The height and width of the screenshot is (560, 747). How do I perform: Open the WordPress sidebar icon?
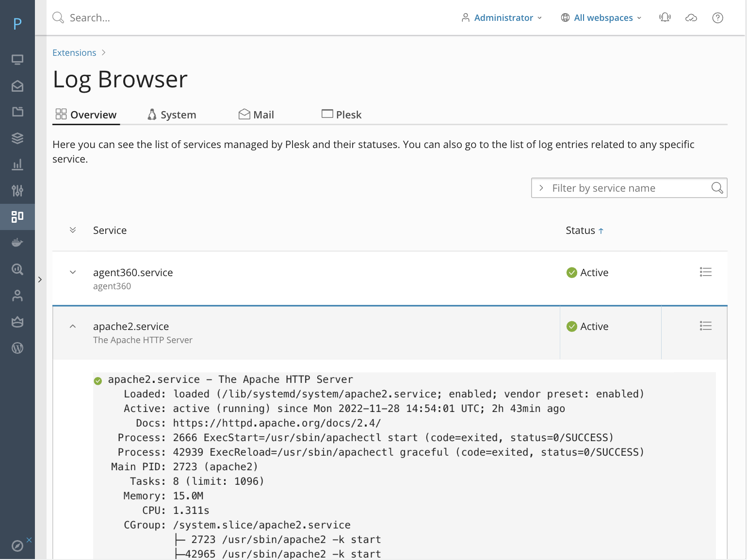[17, 348]
